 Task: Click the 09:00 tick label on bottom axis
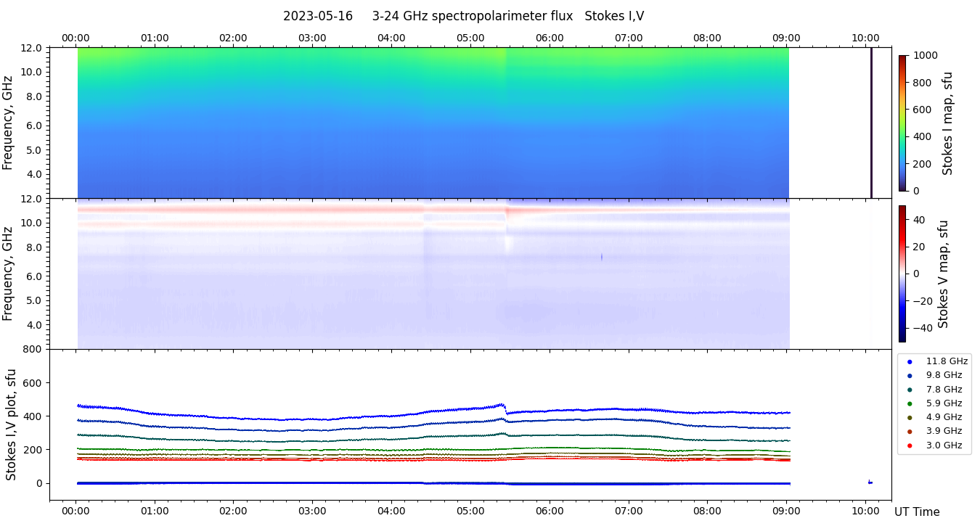coord(786,511)
